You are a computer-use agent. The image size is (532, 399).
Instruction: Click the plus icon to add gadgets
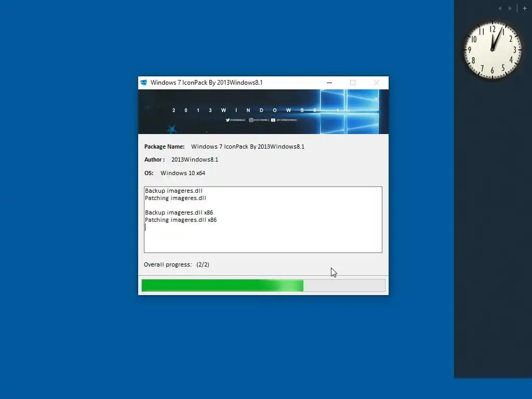[x=525, y=8]
